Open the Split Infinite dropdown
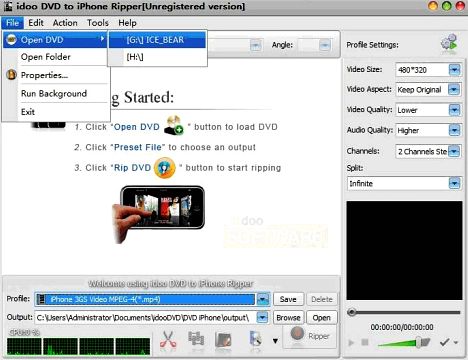Viewport: 468px width, 360px height. pyautogui.click(x=454, y=183)
